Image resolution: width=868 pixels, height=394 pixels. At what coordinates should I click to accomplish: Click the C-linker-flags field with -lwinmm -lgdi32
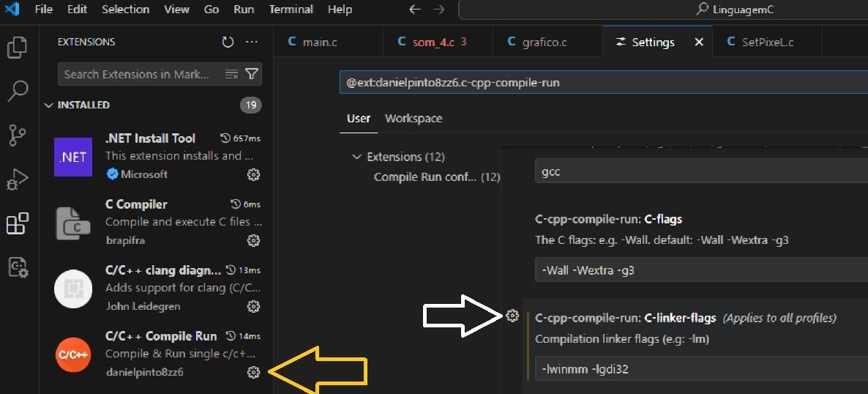701,368
